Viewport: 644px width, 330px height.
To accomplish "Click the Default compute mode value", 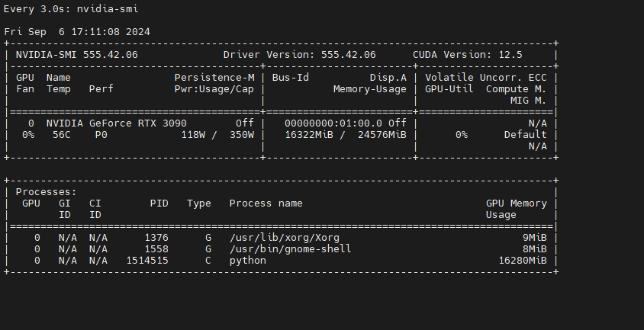I will point(525,135).
